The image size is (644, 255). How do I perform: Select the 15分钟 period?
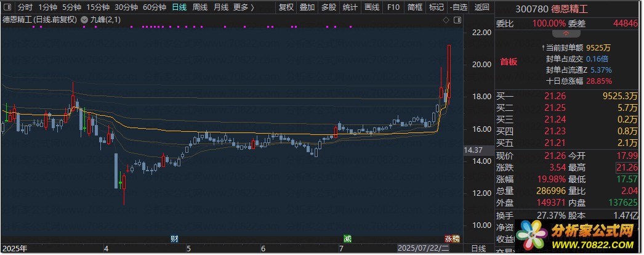98,7
